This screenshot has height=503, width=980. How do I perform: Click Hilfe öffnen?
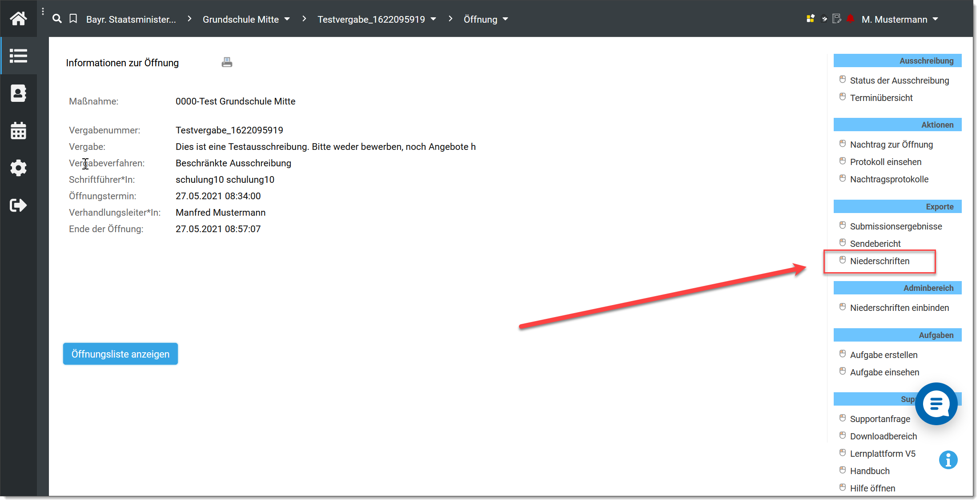coord(872,488)
